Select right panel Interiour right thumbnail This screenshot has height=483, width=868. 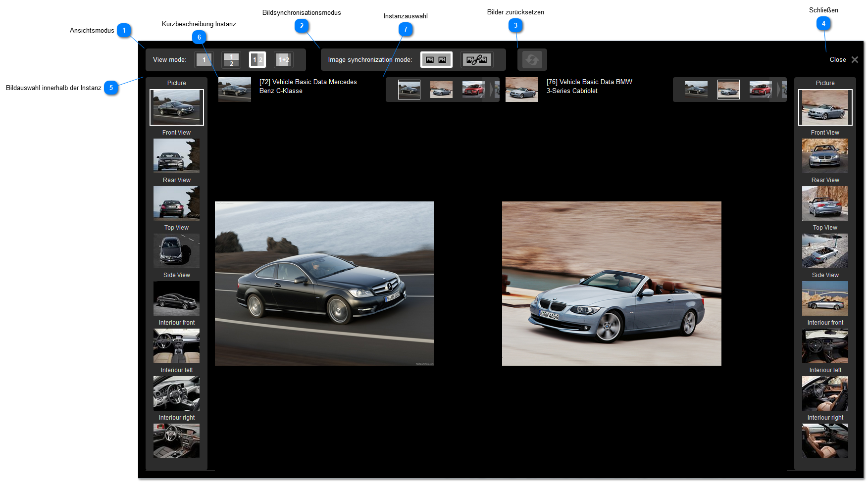pyautogui.click(x=825, y=441)
